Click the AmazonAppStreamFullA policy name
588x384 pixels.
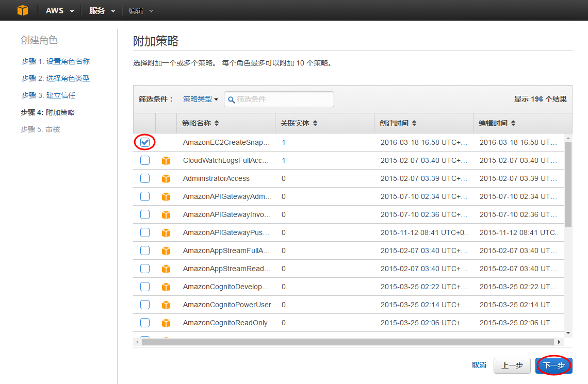tap(226, 251)
